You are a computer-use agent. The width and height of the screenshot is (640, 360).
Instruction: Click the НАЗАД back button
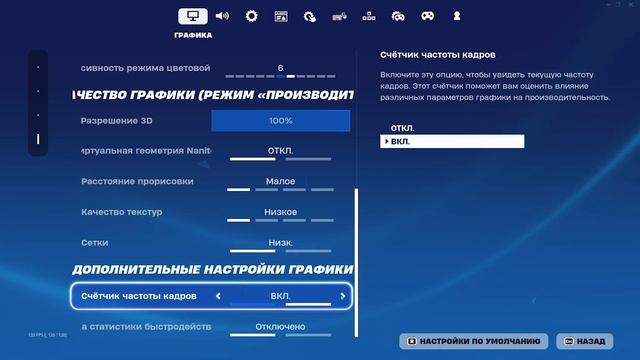tap(584, 341)
